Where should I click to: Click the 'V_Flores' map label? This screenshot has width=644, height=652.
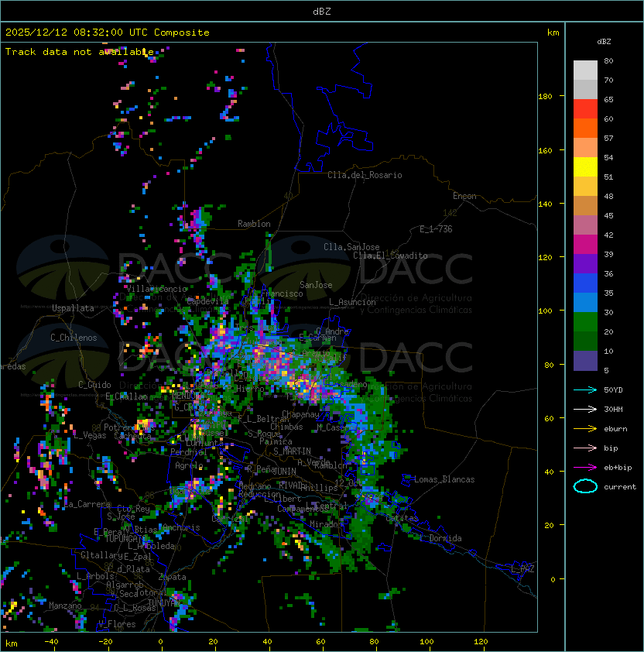coord(117,624)
